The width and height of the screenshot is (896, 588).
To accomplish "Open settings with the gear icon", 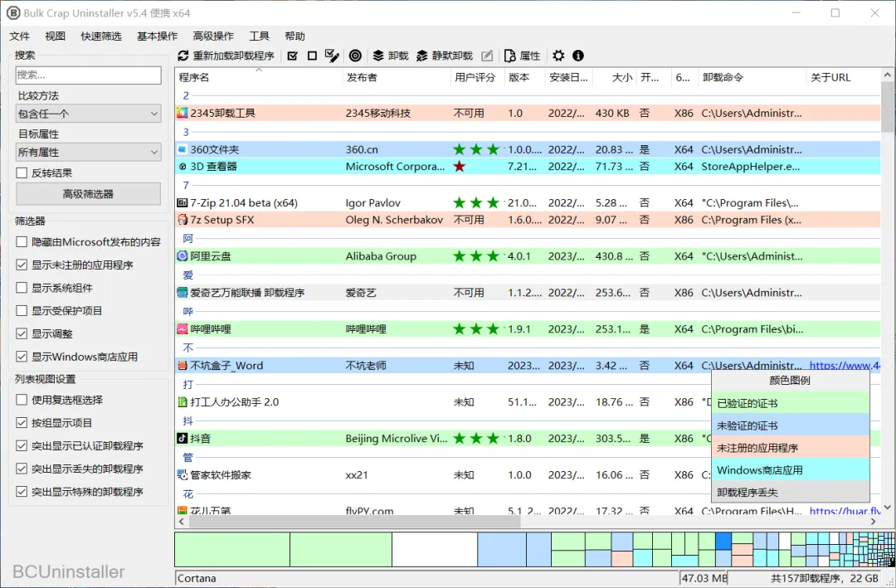I will [558, 56].
